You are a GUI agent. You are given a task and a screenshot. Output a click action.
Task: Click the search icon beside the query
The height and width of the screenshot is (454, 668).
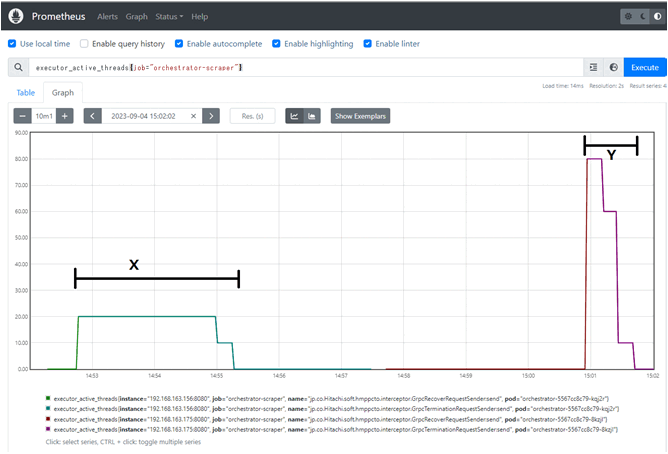click(17, 67)
